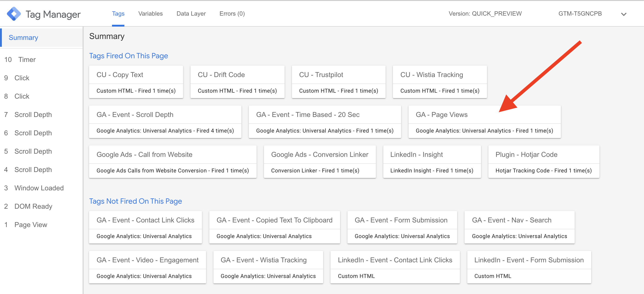The image size is (644, 294).
Task: Open the GA - Page Views tag
Action: pos(484,122)
